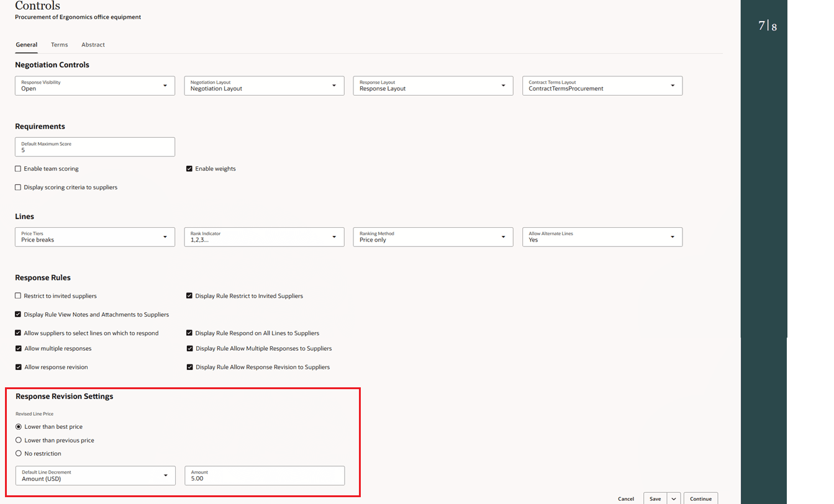Switch to the Abstract tab
The width and height of the screenshot is (834, 504).
(x=93, y=44)
